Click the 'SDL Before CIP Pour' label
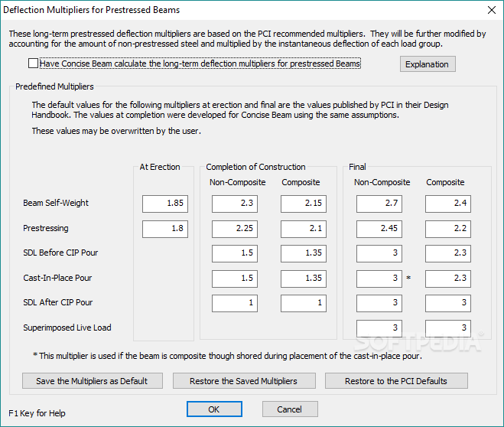Image resolution: width=504 pixels, height=427 pixels. (60, 253)
